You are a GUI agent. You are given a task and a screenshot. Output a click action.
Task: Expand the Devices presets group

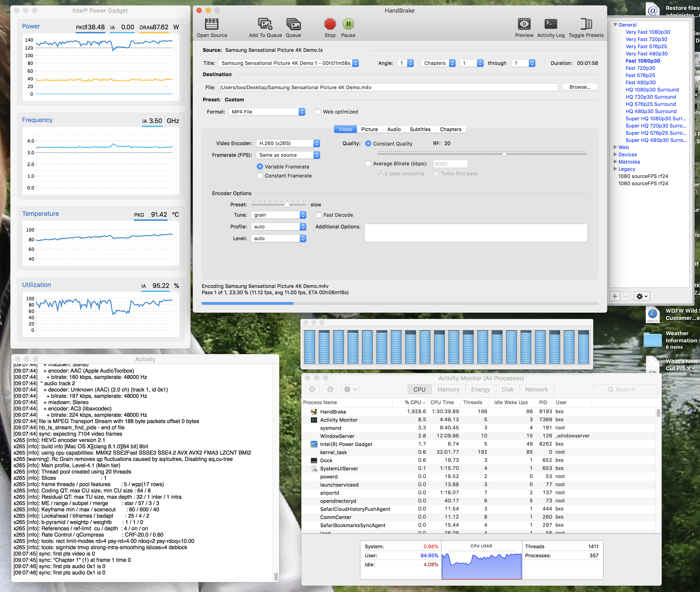pyautogui.click(x=615, y=154)
